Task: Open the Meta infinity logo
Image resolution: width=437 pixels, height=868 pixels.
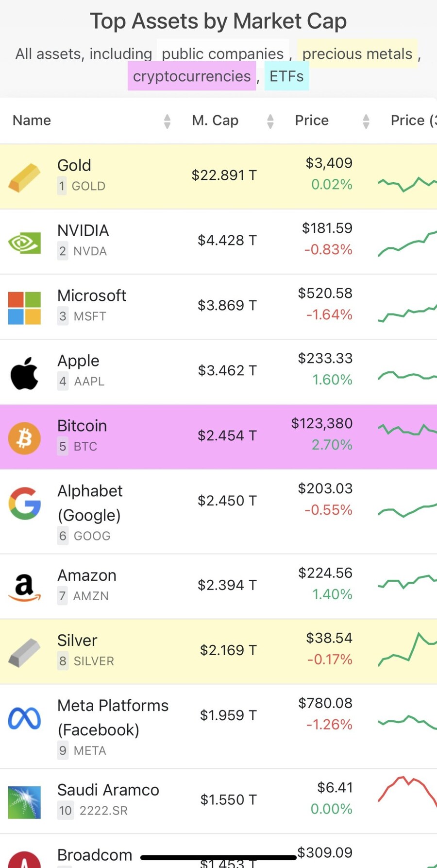Action: pyautogui.click(x=24, y=719)
